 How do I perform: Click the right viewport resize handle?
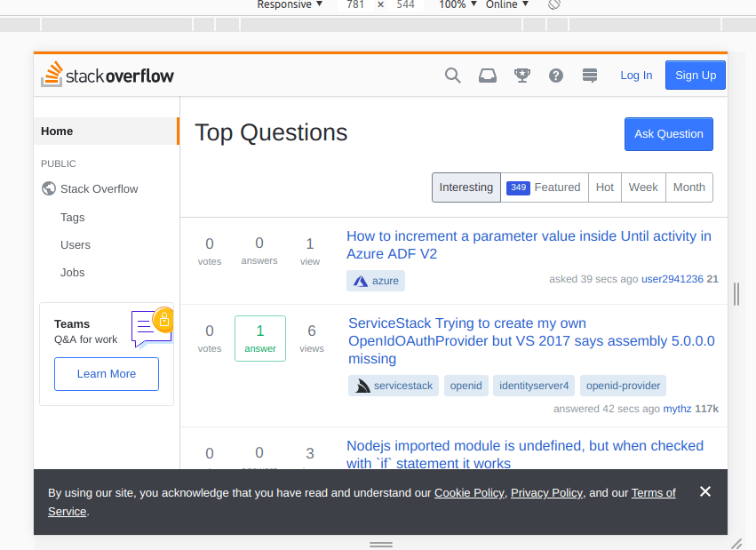(736, 293)
